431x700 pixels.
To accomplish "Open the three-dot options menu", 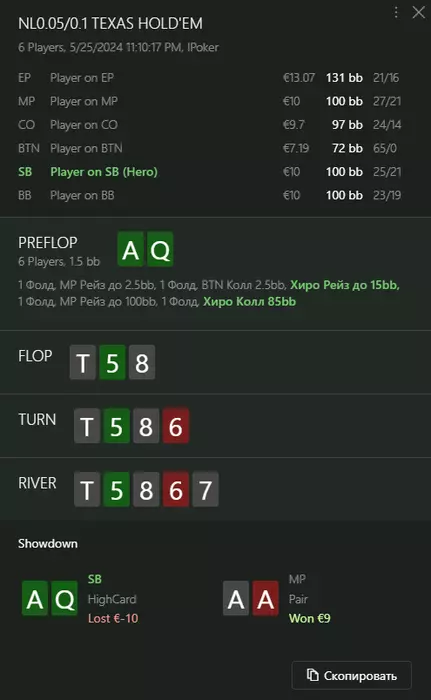I will click(x=396, y=12).
